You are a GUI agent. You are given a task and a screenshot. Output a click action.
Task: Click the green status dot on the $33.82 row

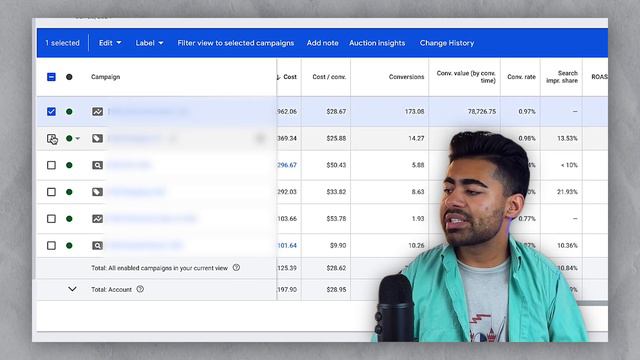click(69, 192)
